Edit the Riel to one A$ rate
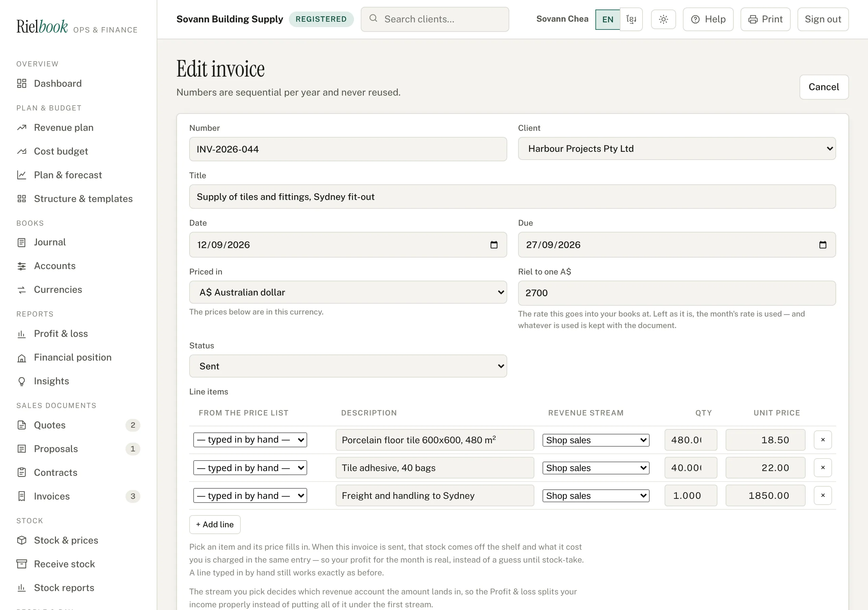 677,293
